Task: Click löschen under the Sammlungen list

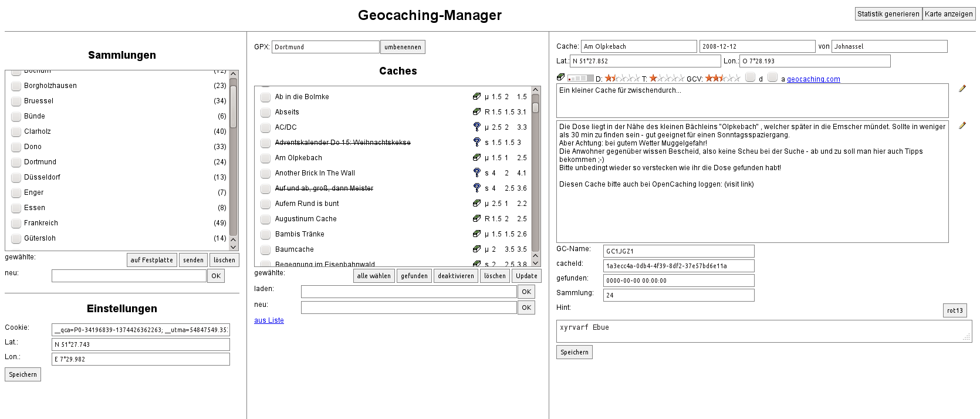Action: point(224,260)
